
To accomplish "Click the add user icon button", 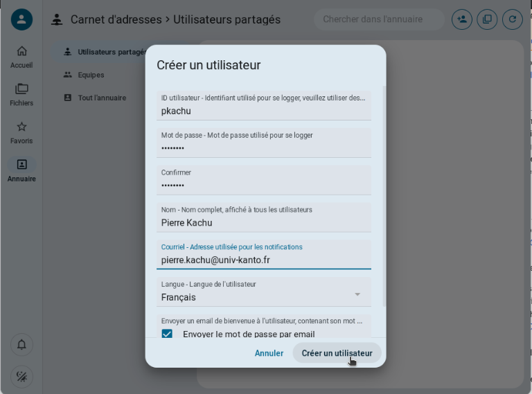I will tap(462, 19).
